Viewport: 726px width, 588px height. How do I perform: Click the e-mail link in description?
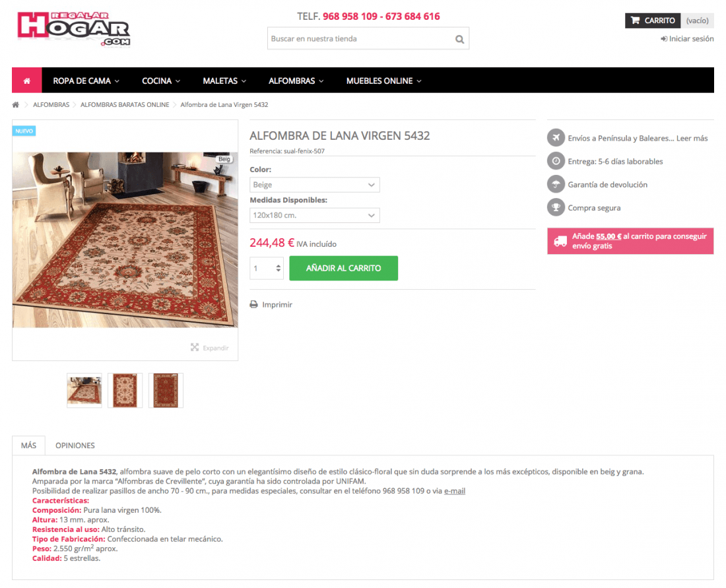(455, 491)
